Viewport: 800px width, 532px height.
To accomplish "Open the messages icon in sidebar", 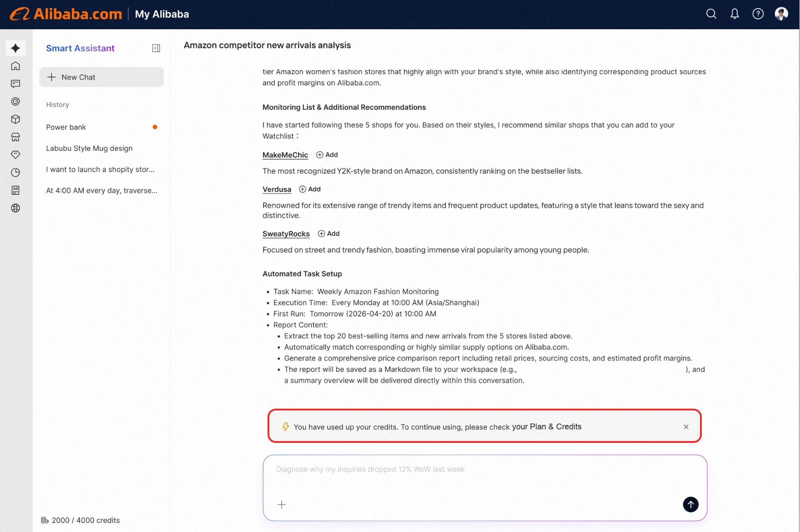I will (x=16, y=84).
